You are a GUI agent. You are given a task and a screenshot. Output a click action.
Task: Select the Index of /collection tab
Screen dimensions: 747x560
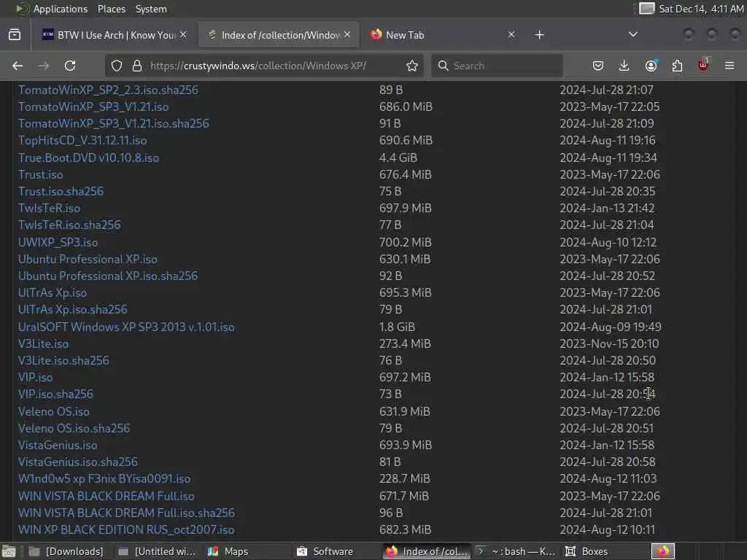[279, 35]
